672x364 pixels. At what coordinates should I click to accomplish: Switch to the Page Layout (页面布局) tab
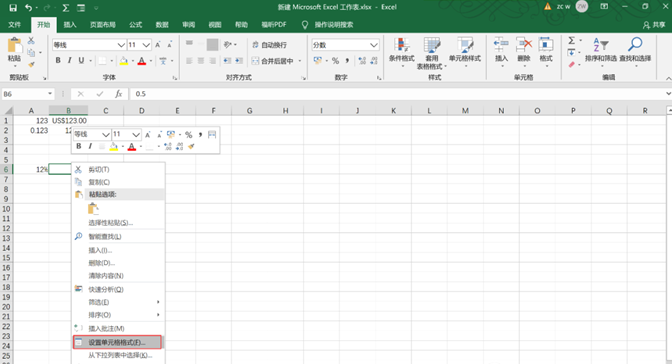click(102, 25)
